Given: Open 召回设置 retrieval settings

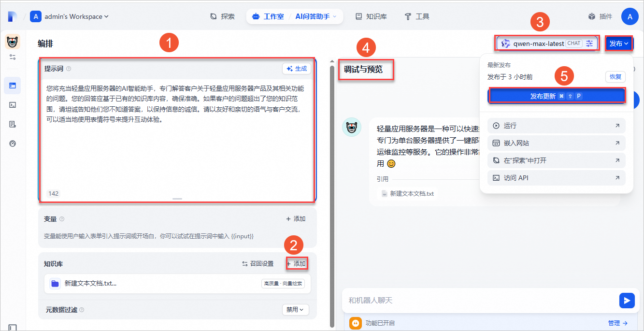Looking at the screenshot, I should tap(258, 264).
